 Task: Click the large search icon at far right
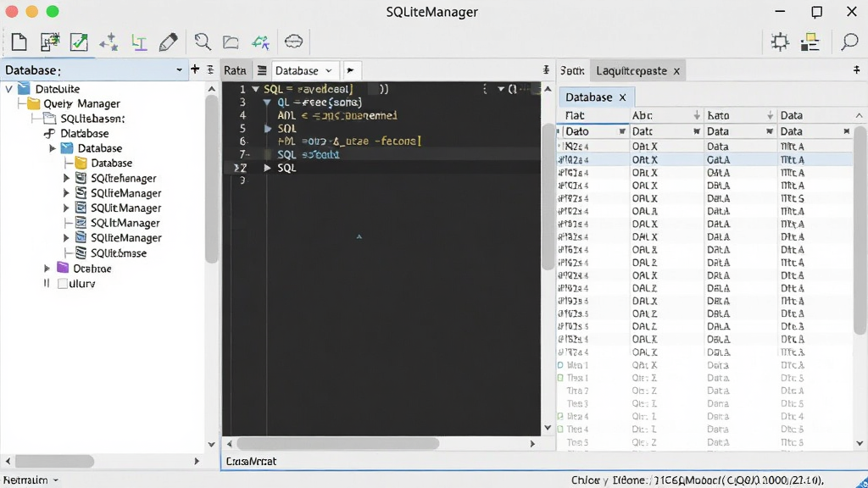(849, 42)
